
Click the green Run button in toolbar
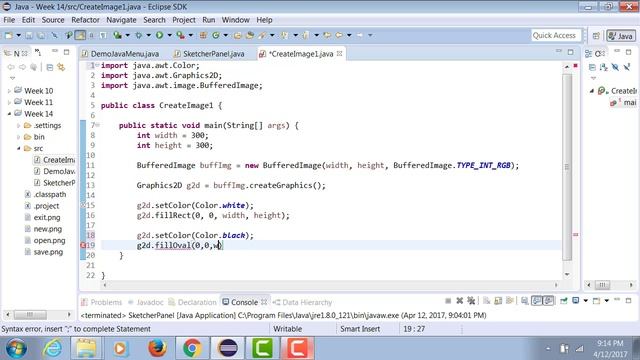tap(160, 36)
